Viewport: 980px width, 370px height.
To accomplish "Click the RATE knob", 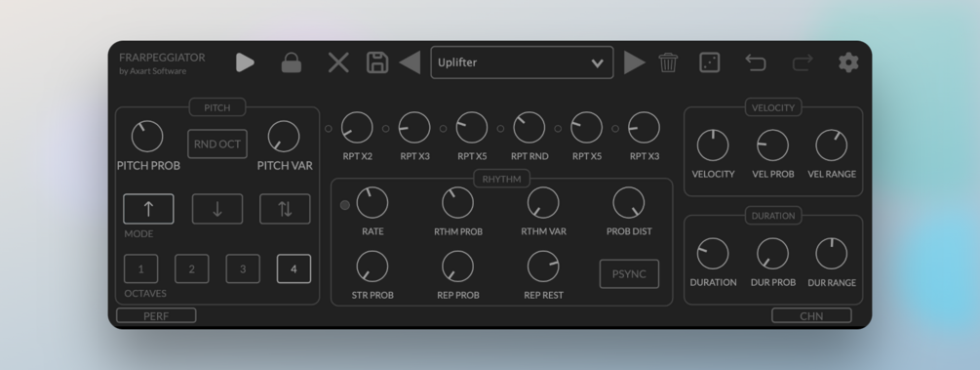I will [372, 203].
